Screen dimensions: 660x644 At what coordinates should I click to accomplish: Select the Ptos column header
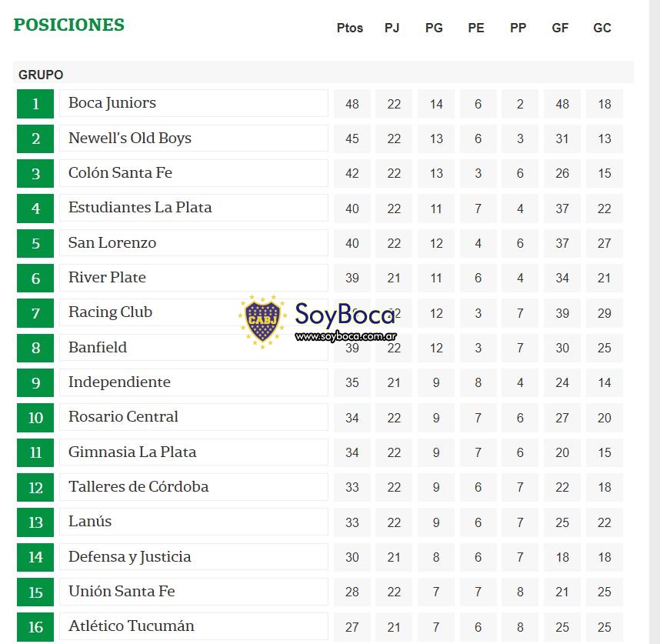click(x=350, y=28)
